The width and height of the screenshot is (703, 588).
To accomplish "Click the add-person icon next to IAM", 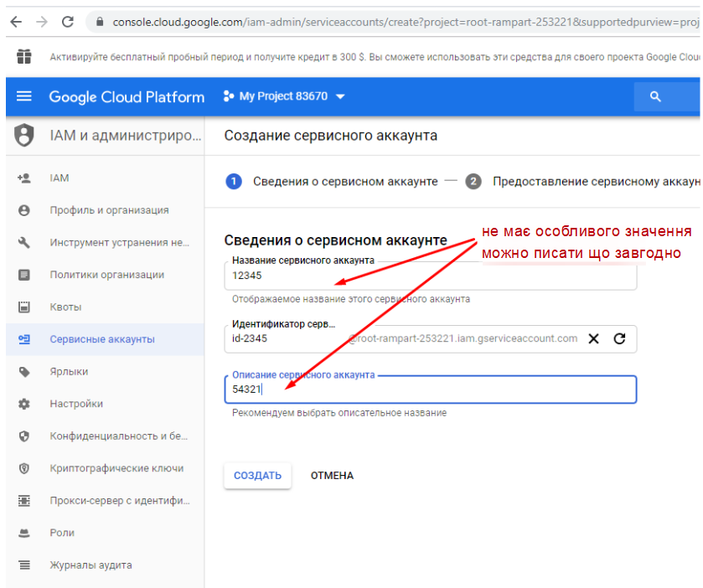I will [24, 178].
